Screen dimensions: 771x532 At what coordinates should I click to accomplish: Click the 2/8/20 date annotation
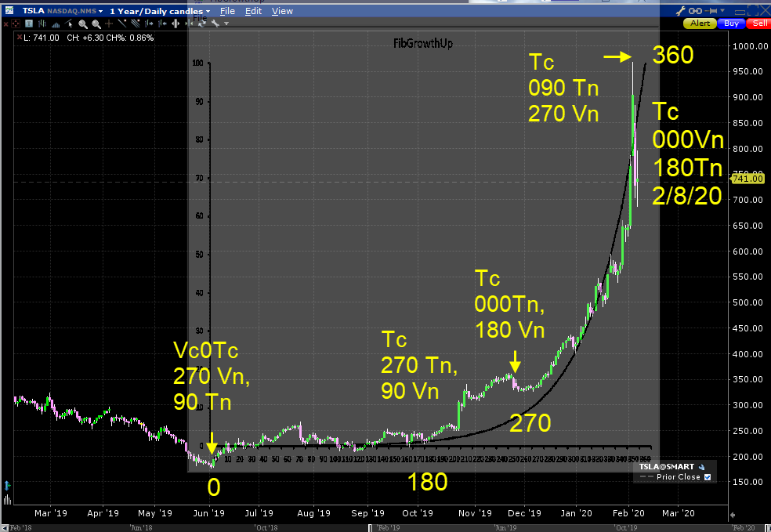(687, 196)
